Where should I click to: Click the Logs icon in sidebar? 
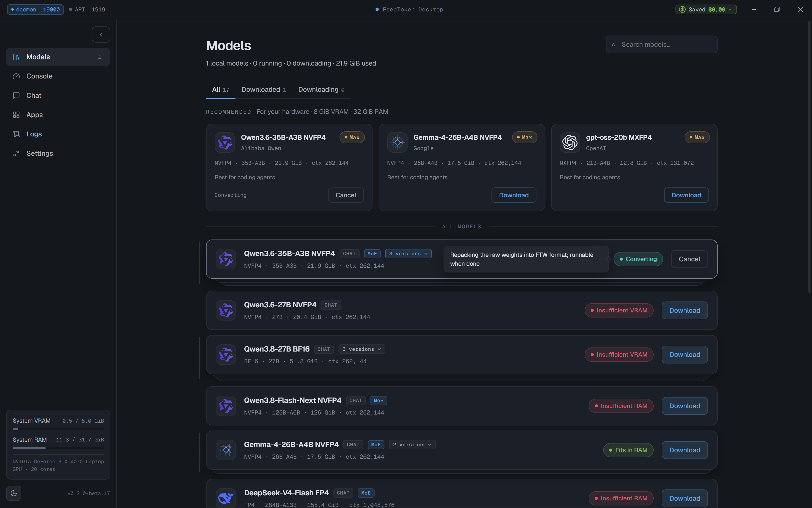(16, 134)
